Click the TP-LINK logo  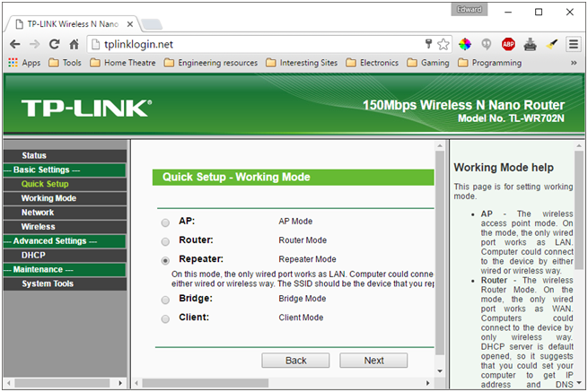[x=86, y=108]
